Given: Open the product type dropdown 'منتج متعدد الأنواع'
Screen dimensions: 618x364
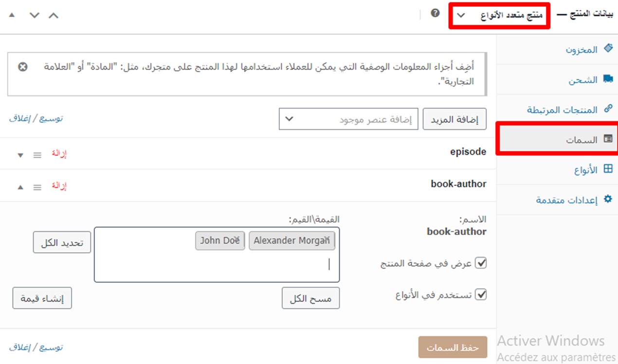Looking at the screenshot, I should 499,16.
